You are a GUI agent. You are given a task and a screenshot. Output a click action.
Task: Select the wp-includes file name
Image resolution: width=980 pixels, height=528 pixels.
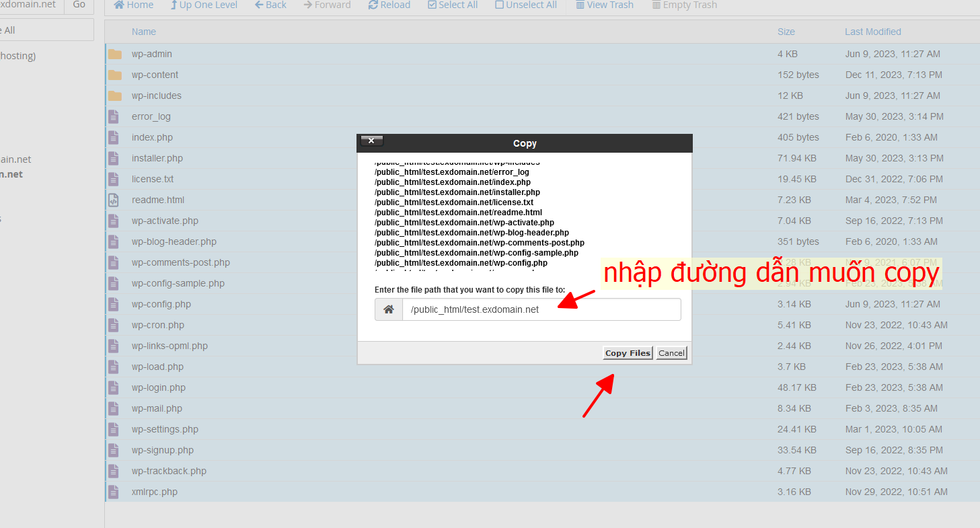pos(157,96)
